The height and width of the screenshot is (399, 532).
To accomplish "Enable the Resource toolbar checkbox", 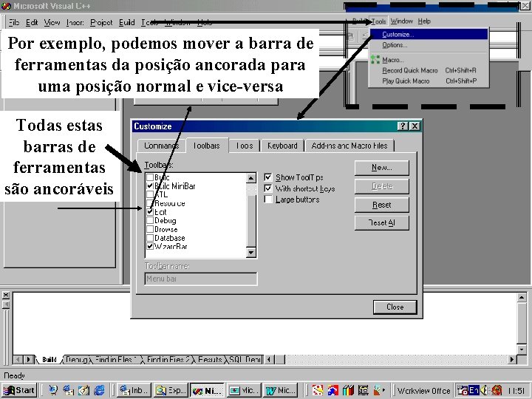I will click(150, 203).
